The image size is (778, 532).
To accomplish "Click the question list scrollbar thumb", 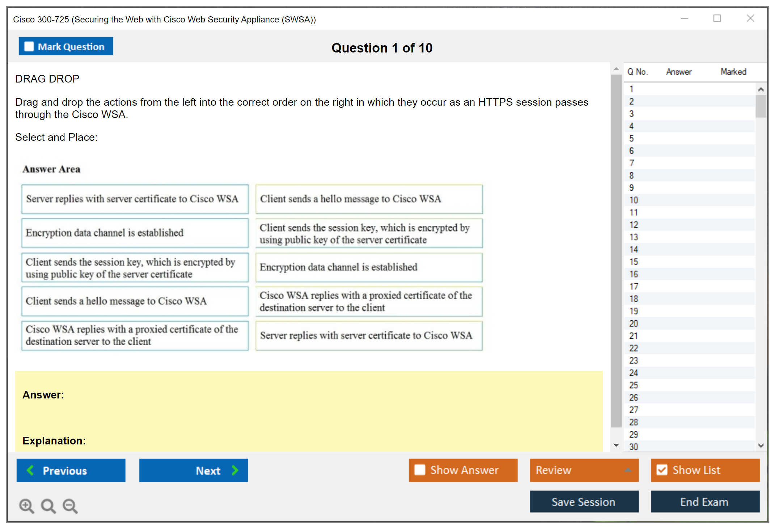I will (761, 106).
